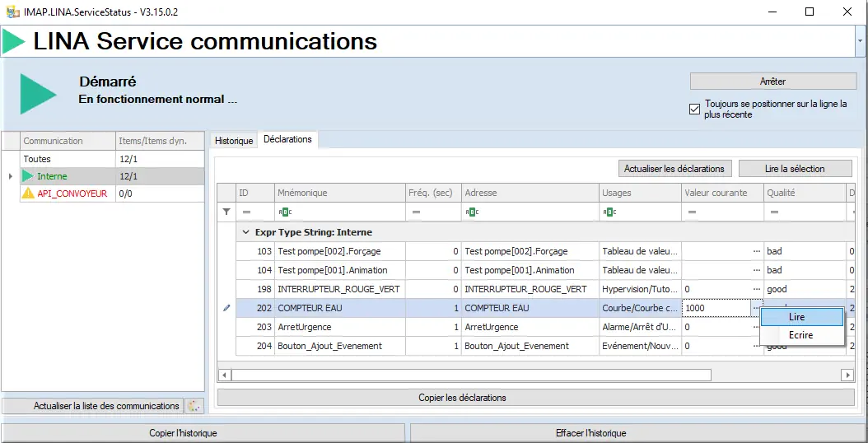The image size is (868, 443).
Task: Select the ArretUrgence mnémonique cell
Action: (340, 327)
